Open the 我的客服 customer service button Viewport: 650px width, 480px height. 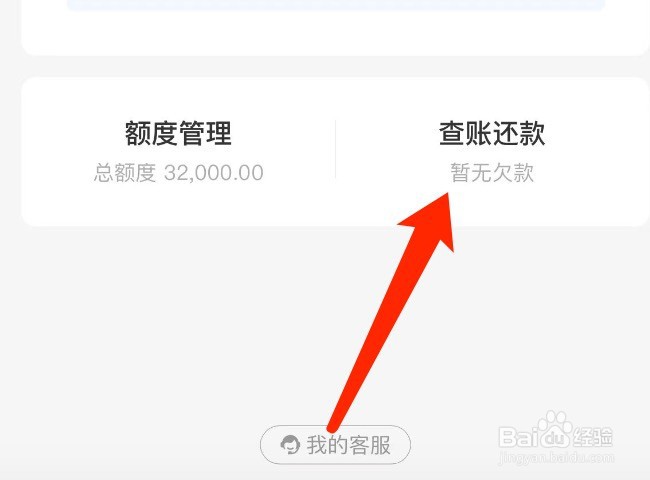click(x=335, y=445)
